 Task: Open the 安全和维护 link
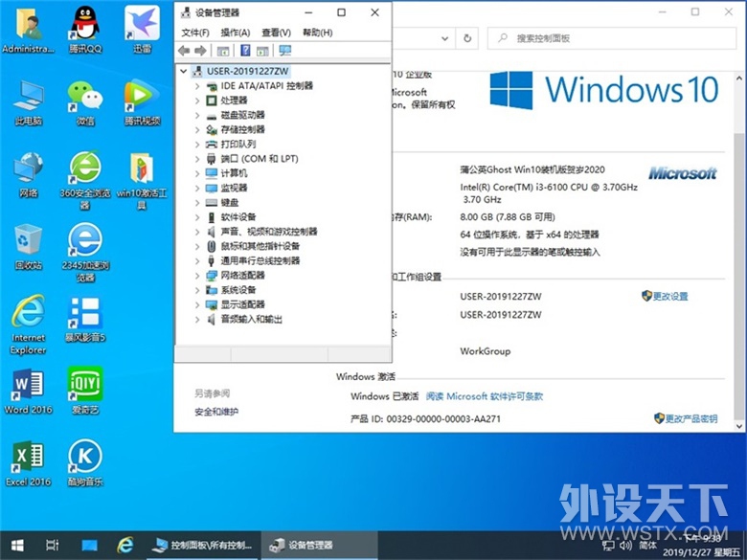216,412
